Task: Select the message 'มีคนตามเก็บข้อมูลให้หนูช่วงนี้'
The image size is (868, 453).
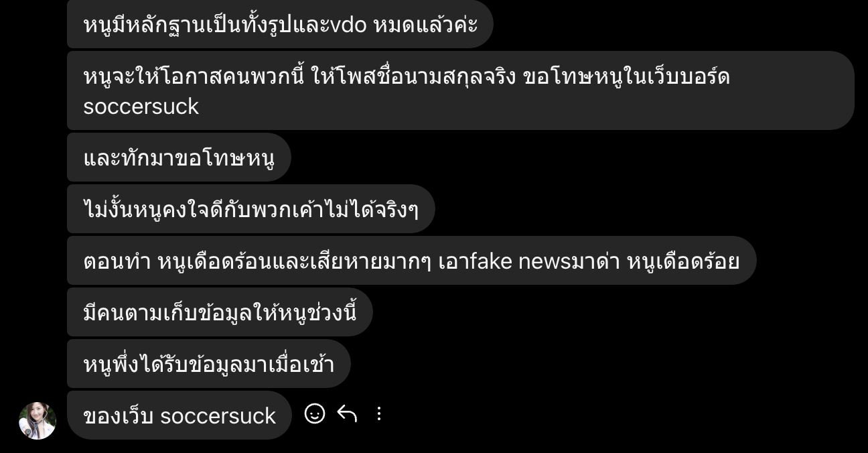Action: click(x=220, y=312)
